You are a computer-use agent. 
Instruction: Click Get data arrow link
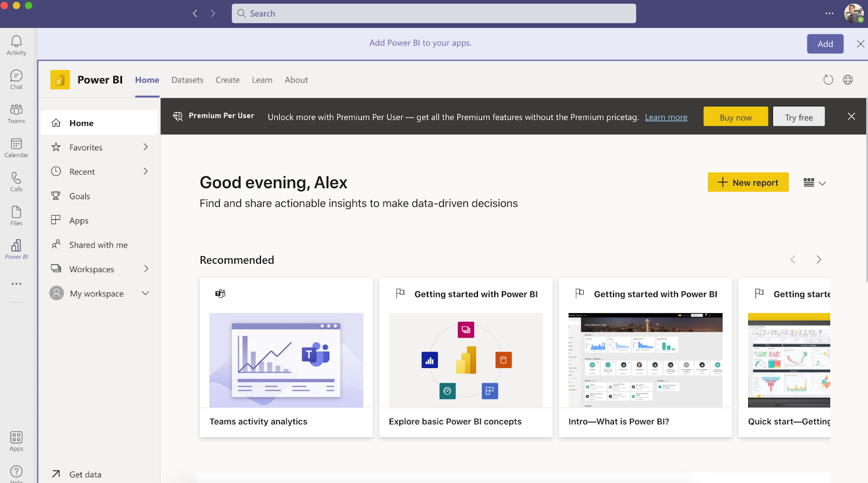pyautogui.click(x=76, y=474)
